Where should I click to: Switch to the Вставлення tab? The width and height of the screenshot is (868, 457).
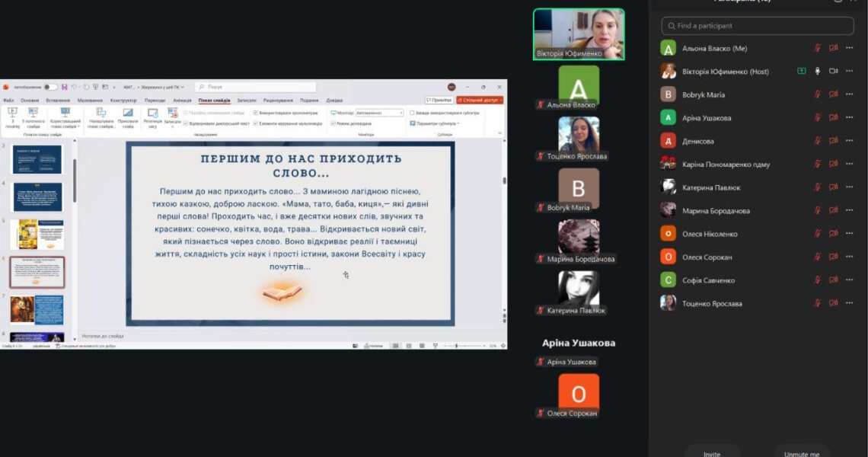(58, 101)
